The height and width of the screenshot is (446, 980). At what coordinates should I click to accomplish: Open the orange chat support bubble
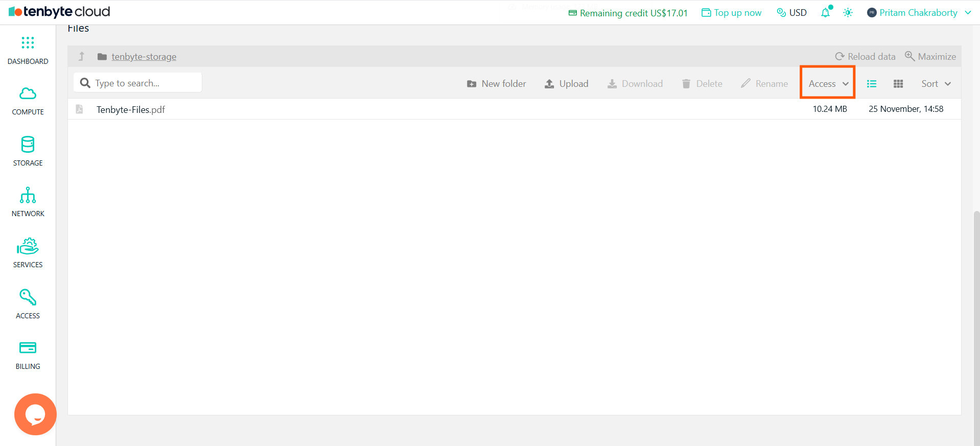tap(35, 414)
